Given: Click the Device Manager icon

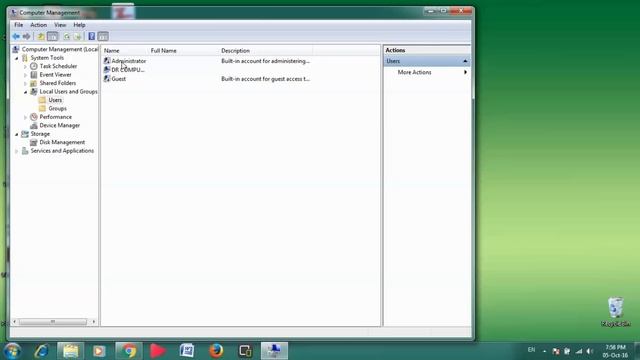Looking at the screenshot, I should [34, 125].
